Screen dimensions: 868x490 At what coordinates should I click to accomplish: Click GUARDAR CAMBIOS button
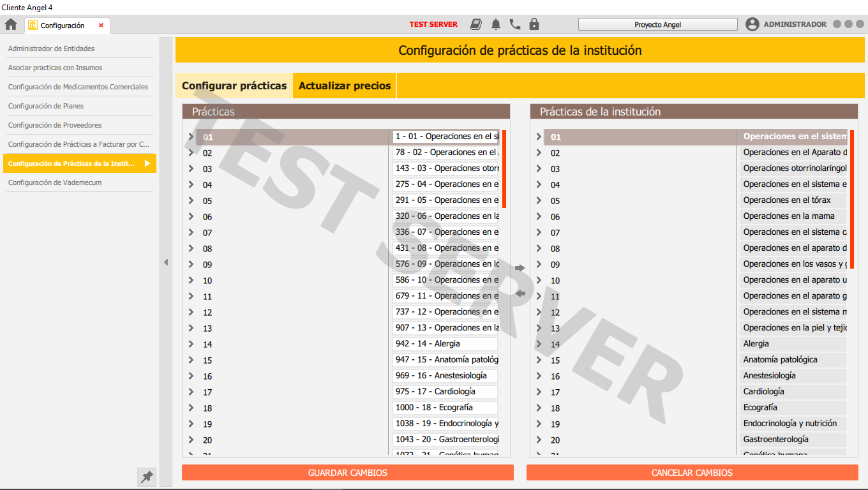click(x=348, y=472)
